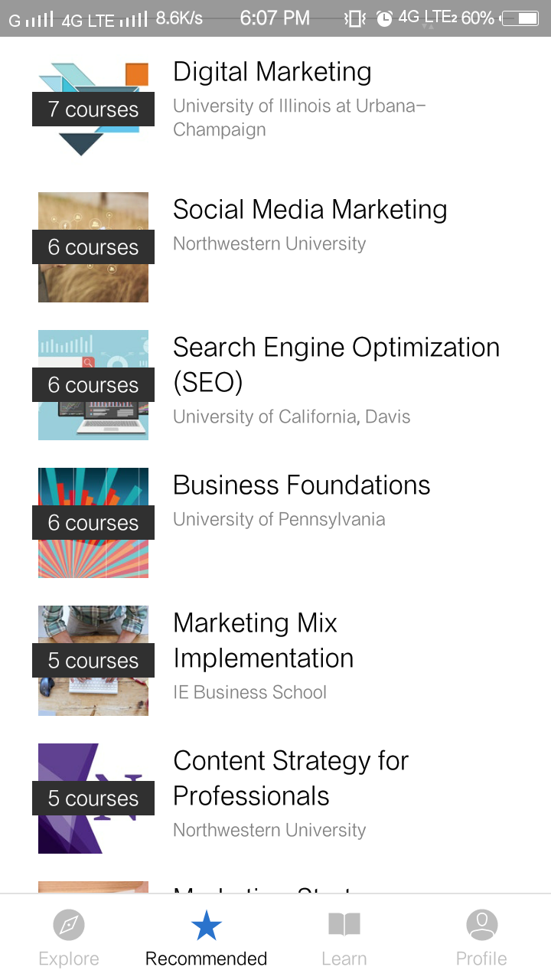This screenshot has width=551, height=980.
Task: Open Content Strategy for Professionals title
Action: pyautogui.click(x=291, y=778)
